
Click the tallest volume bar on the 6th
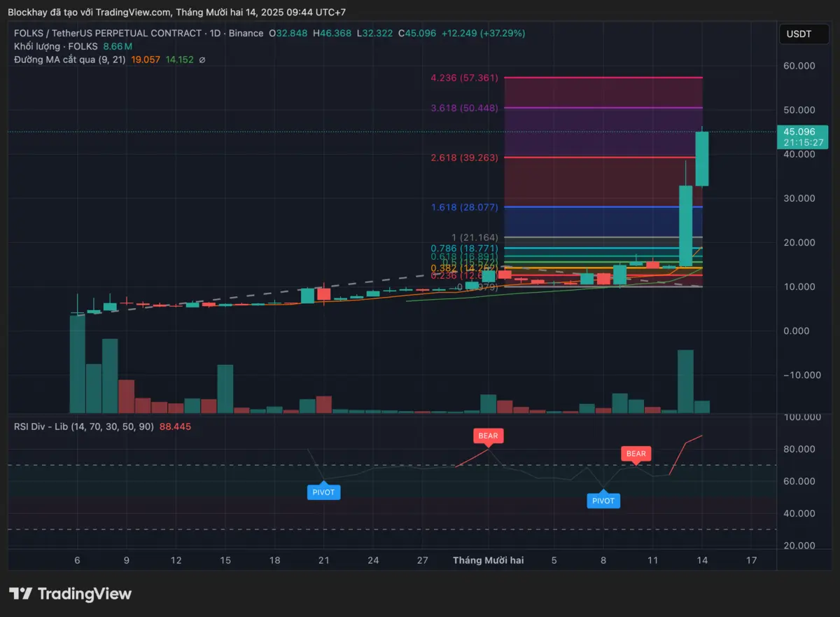click(77, 364)
